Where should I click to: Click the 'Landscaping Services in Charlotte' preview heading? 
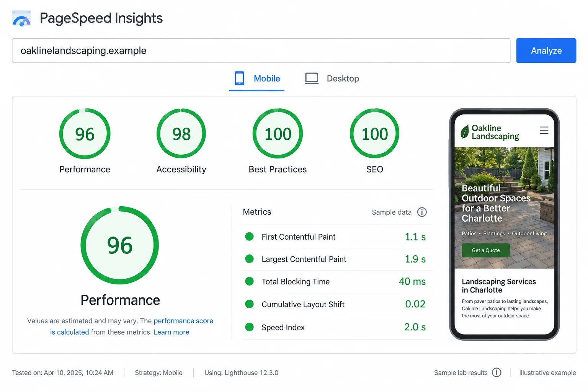(499, 286)
